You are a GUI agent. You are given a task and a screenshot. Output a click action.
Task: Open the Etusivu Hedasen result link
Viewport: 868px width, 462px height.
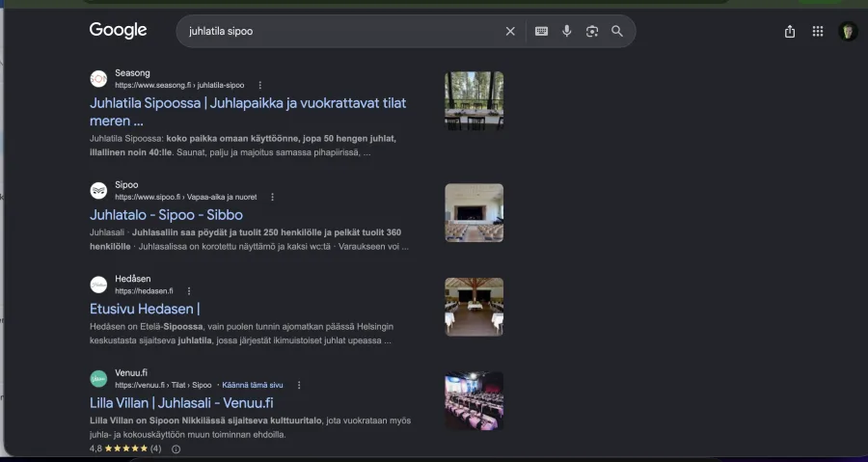pyautogui.click(x=145, y=309)
